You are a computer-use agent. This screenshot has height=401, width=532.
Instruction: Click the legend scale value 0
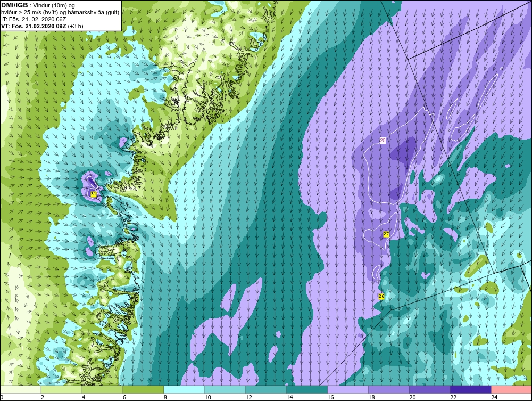2,397
